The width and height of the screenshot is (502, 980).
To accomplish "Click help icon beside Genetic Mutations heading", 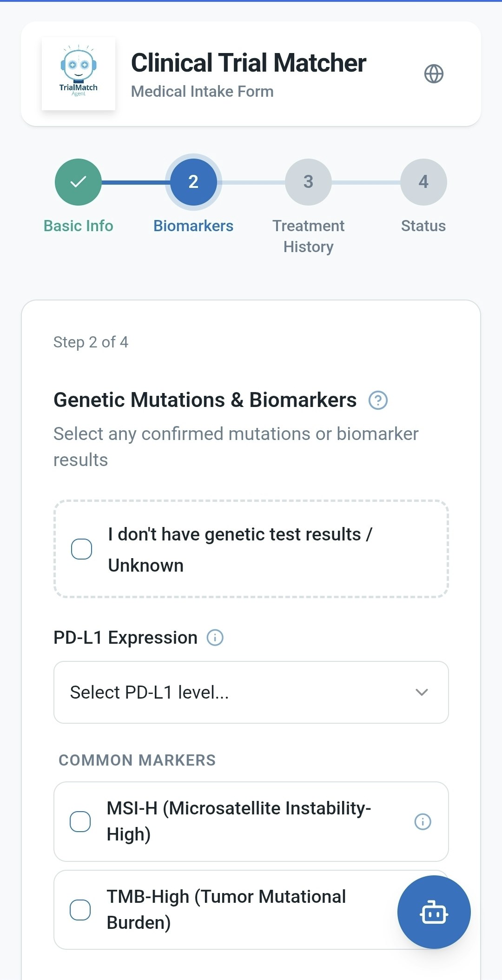I will click(x=378, y=400).
